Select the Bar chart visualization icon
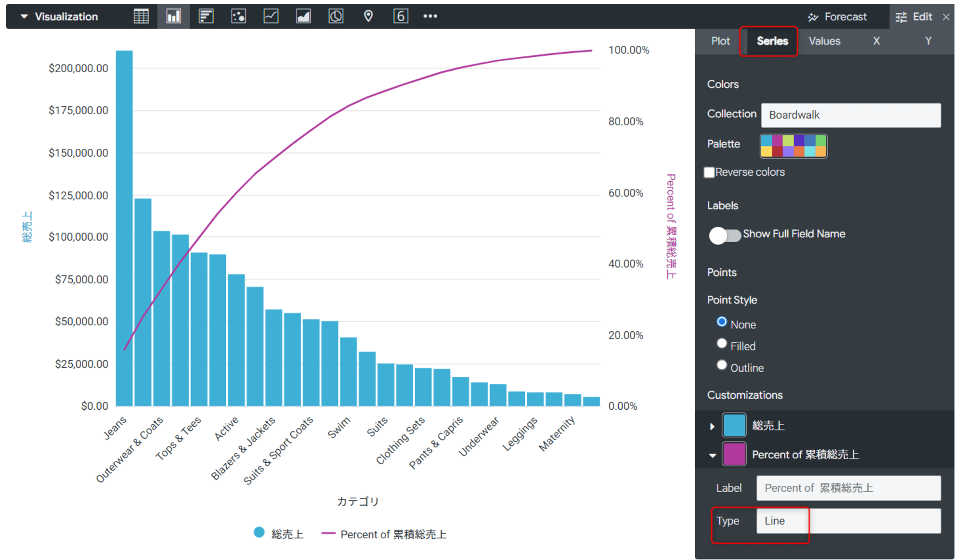 pos(206,16)
